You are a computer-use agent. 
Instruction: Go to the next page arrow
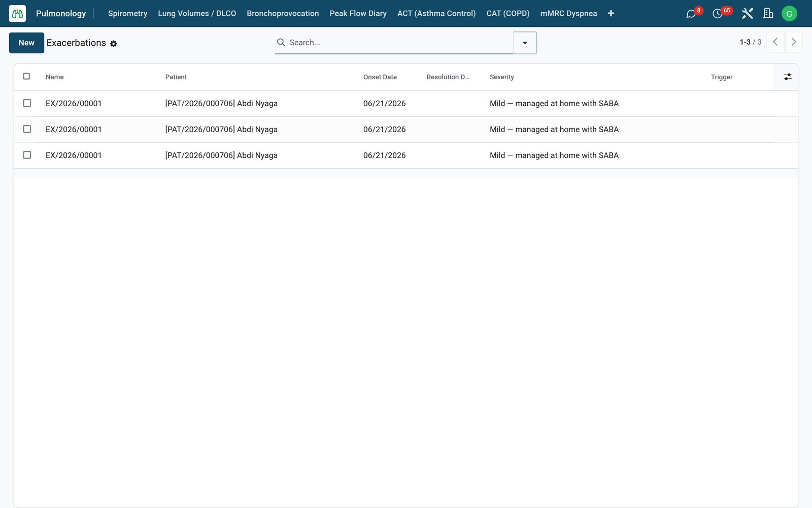point(794,42)
